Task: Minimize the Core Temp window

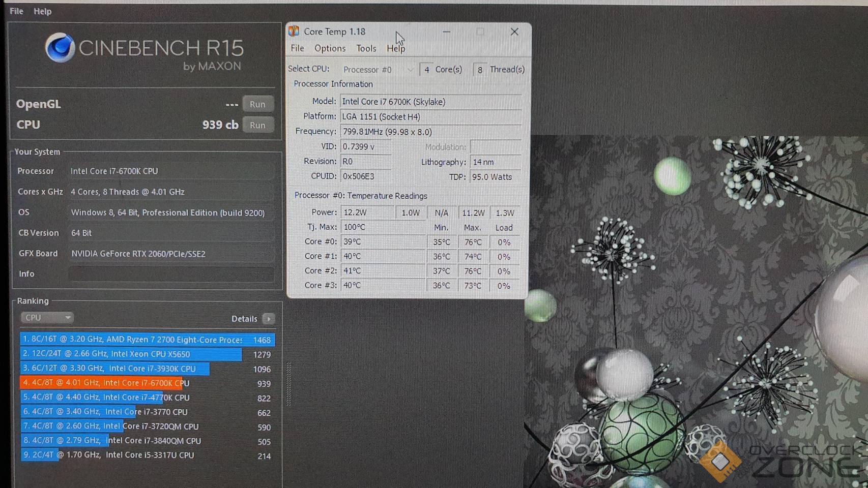Action: 446,32
